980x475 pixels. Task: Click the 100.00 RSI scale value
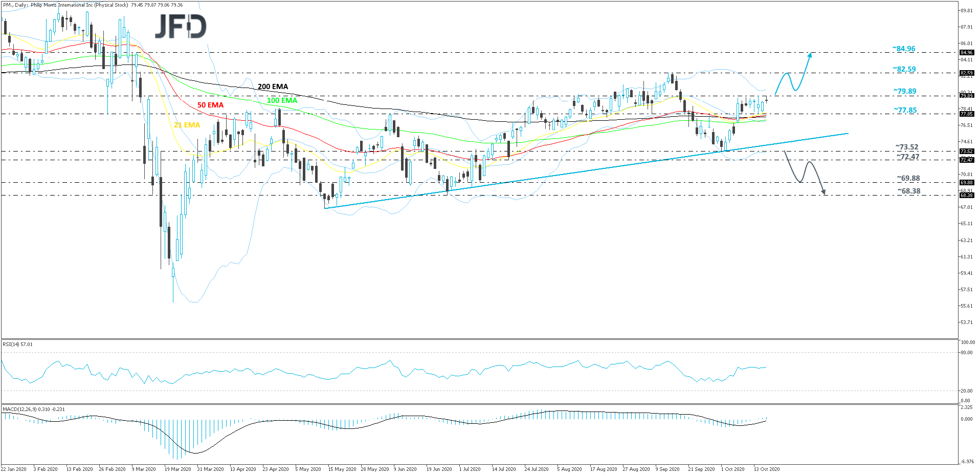point(968,342)
